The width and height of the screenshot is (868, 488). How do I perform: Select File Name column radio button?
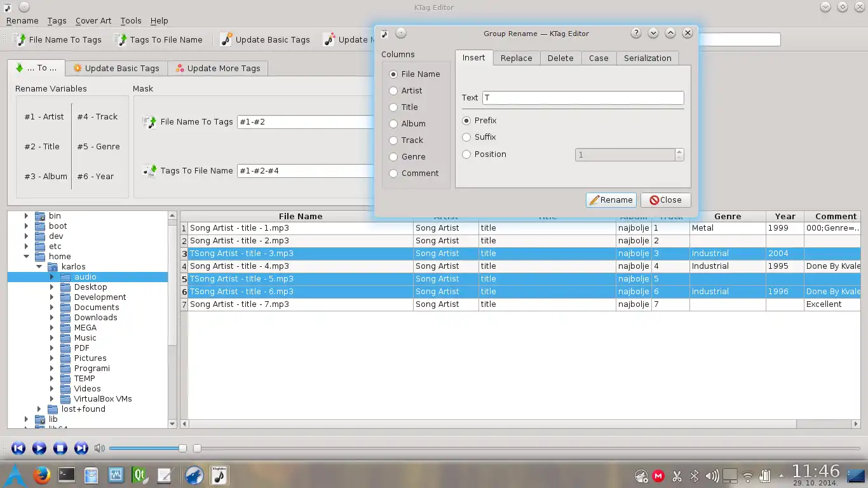pyautogui.click(x=393, y=74)
